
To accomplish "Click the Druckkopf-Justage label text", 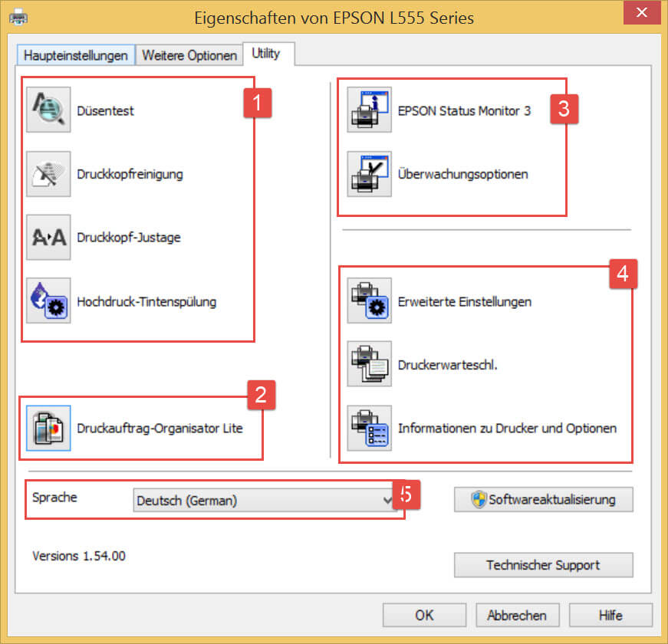I will coord(129,237).
